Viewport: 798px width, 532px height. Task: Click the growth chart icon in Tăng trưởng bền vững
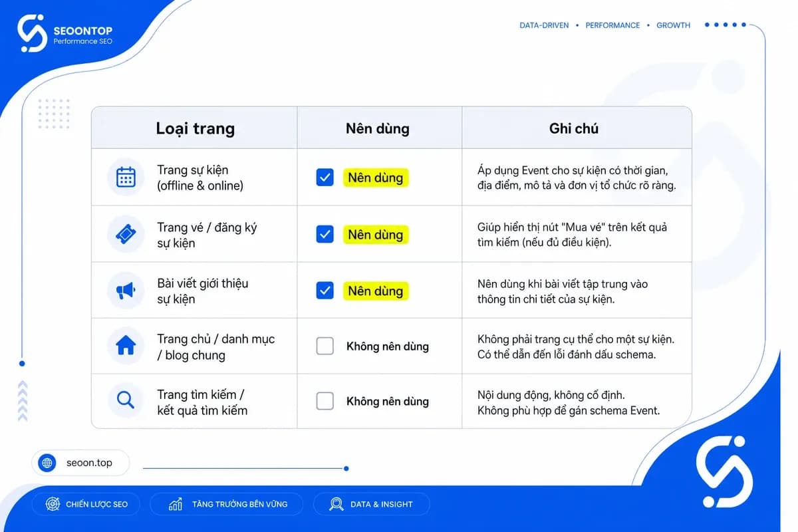[176, 504]
